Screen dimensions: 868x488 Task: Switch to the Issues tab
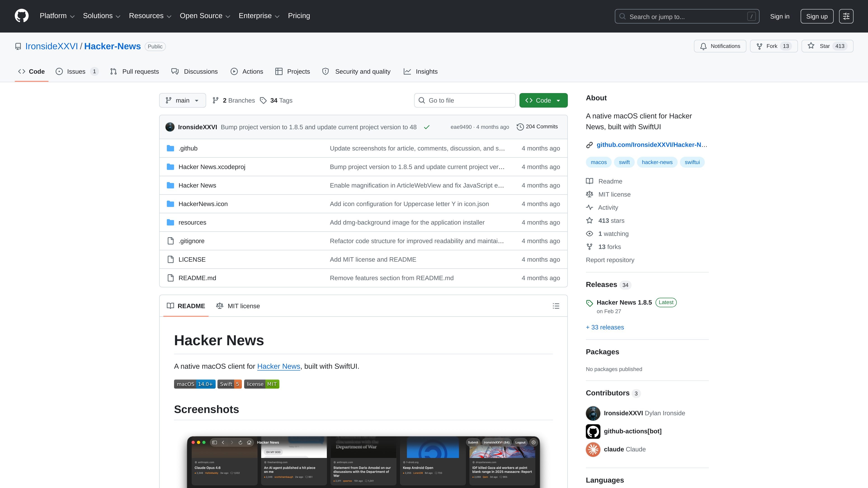tap(77, 71)
